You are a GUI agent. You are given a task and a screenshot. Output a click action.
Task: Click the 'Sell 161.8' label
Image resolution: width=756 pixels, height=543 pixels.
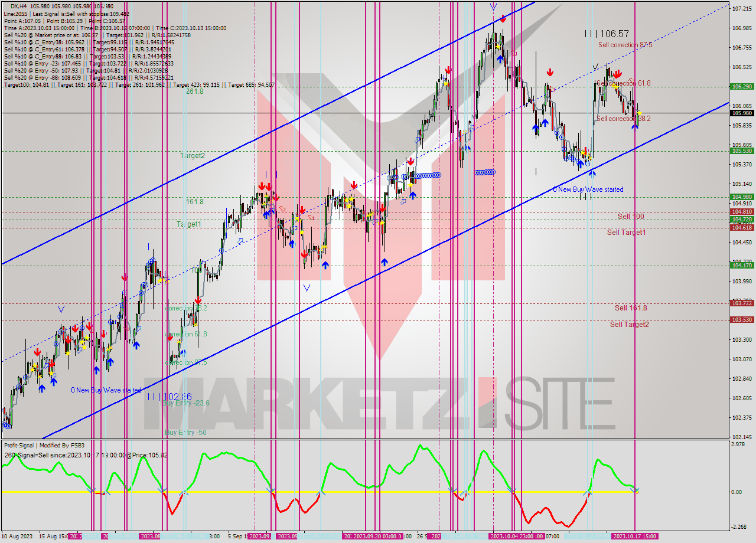click(x=631, y=308)
